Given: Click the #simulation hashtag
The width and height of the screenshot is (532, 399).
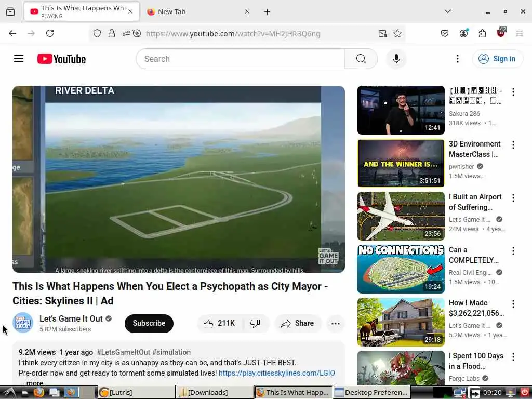Looking at the screenshot, I should (x=171, y=352).
